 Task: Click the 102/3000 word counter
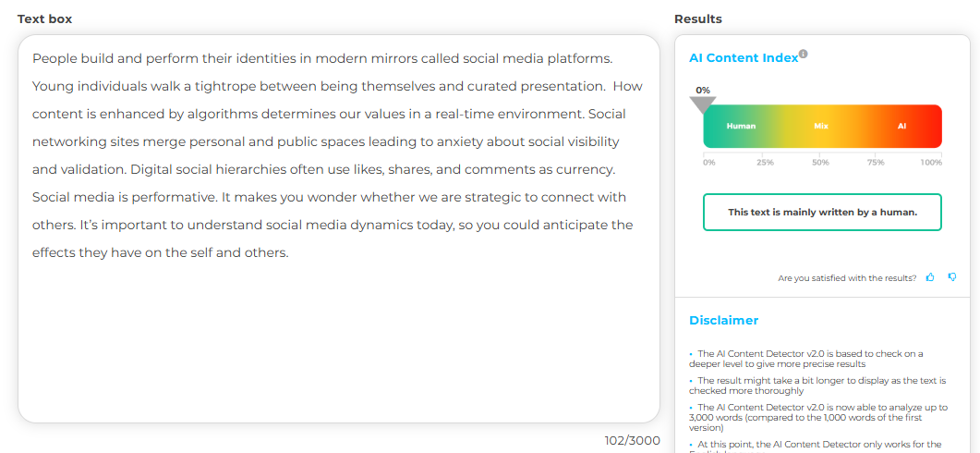[x=632, y=440]
